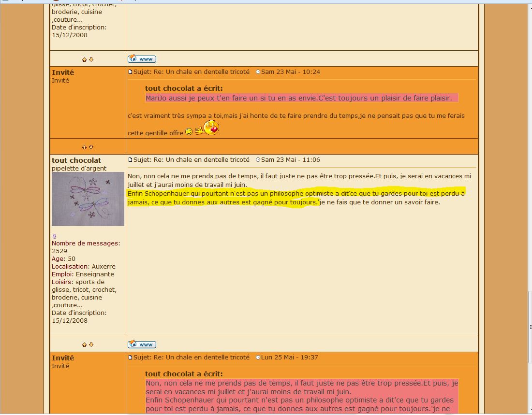
Task: Click the up arrow below the 10:24 post
Action: (84, 147)
